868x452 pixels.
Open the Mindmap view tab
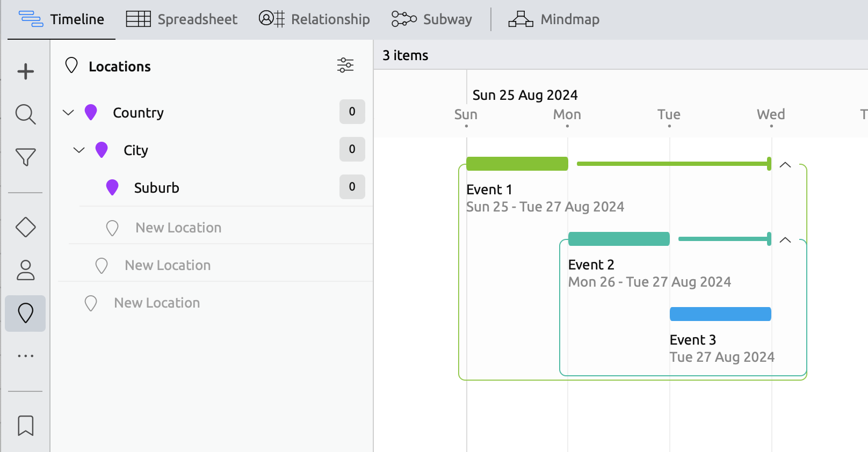click(x=554, y=19)
